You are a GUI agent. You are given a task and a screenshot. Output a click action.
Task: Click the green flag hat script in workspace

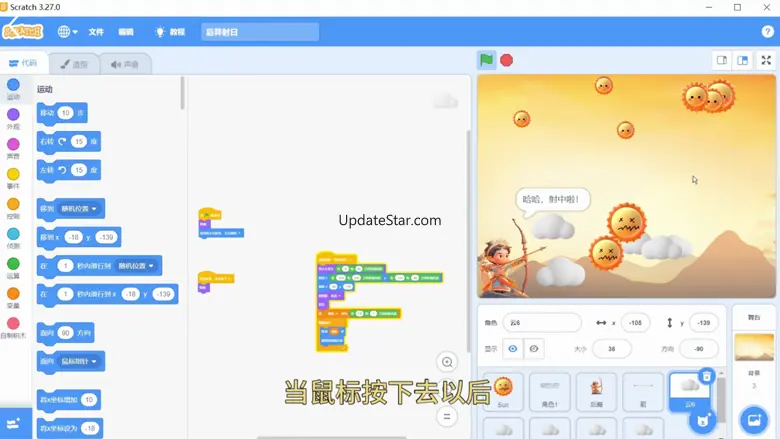pos(220,223)
